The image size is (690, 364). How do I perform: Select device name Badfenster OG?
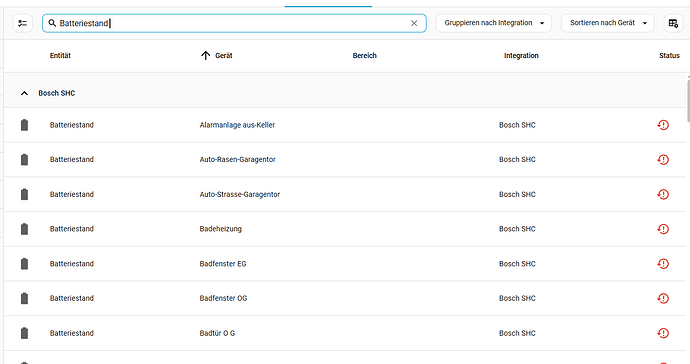(x=223, y=298)
